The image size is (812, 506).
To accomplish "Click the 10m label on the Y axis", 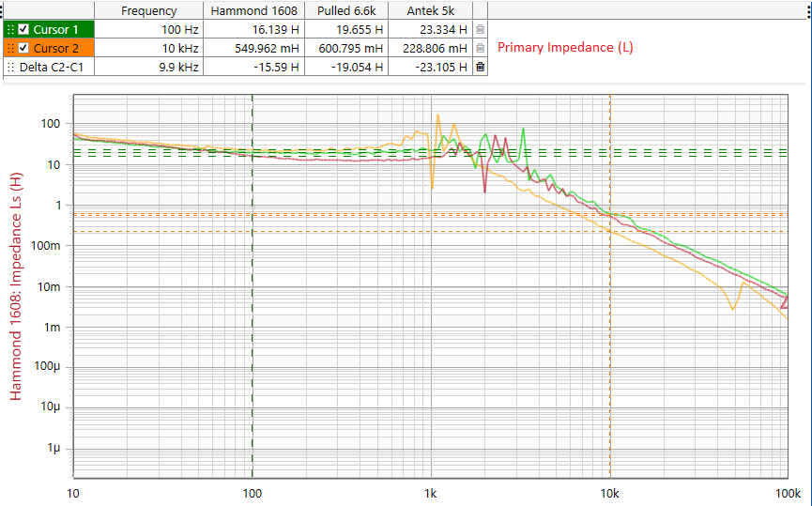I will [49, 287].
